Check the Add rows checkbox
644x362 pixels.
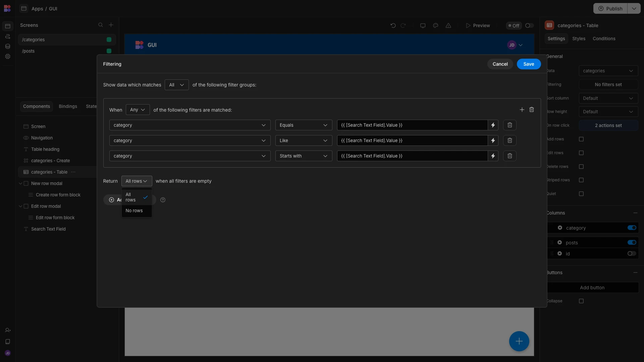point(581,139)
